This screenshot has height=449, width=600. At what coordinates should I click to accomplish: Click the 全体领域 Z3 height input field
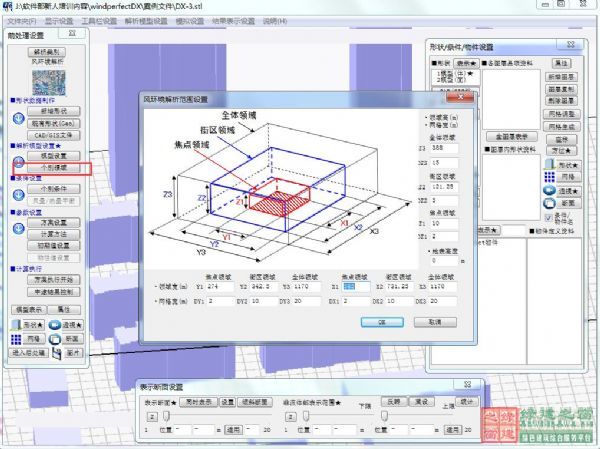[445, 147]
